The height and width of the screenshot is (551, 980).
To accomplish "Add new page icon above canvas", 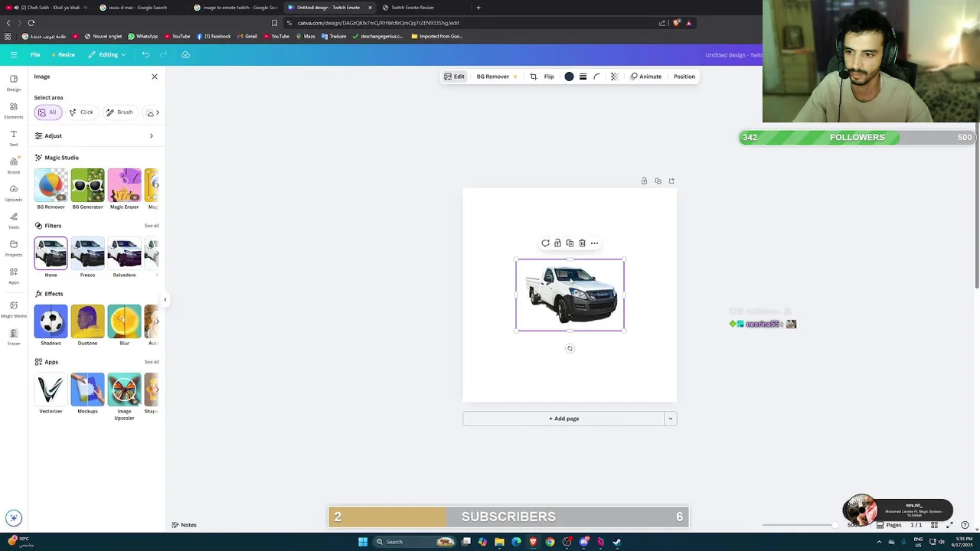I will (x=671, y=181).
